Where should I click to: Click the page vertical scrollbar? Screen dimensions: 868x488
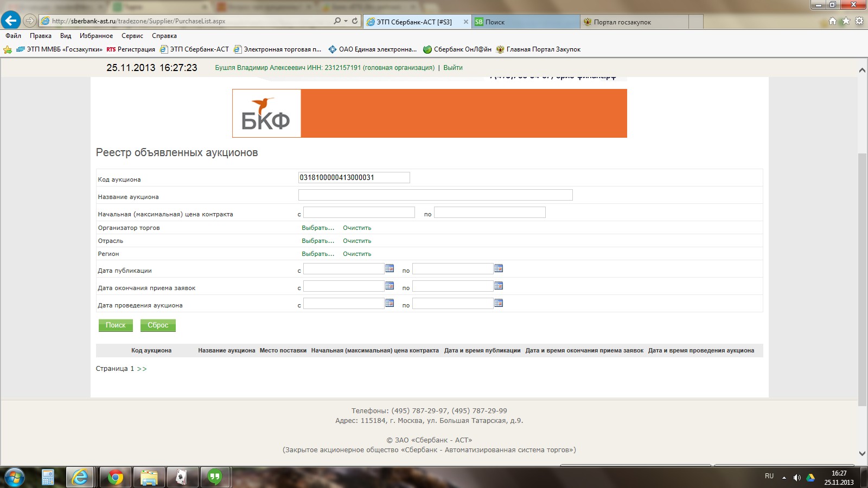(862, 271)
